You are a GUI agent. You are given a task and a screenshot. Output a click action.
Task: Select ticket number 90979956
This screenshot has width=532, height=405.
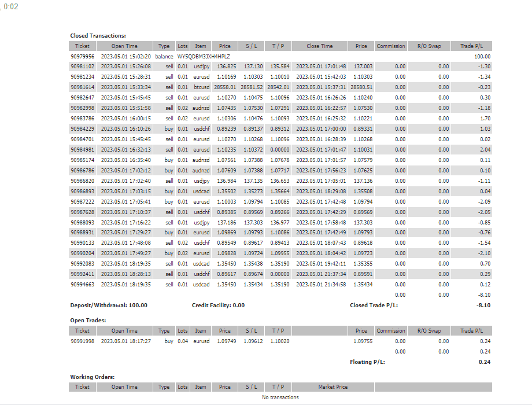[83, 56]
